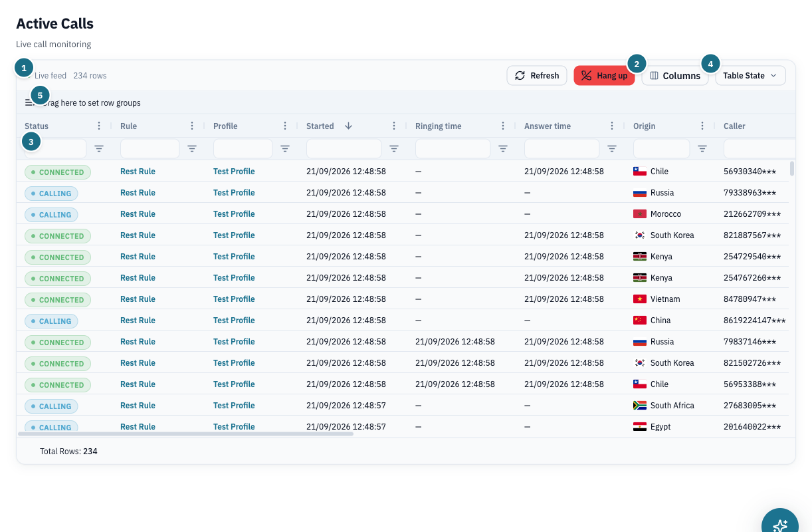This screenshot has height=532, width=812.
Task: Open Test Profile link in Morocco row
Action: click(x=234, y=214)
